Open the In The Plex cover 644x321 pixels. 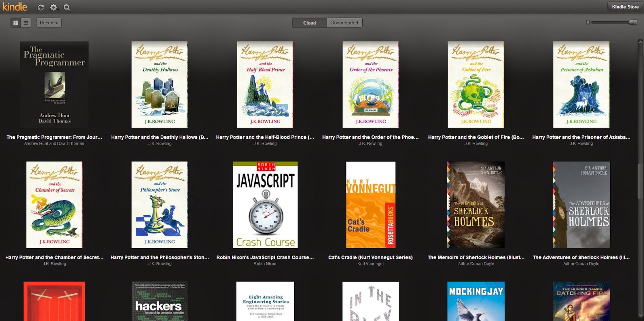[371, 301]
